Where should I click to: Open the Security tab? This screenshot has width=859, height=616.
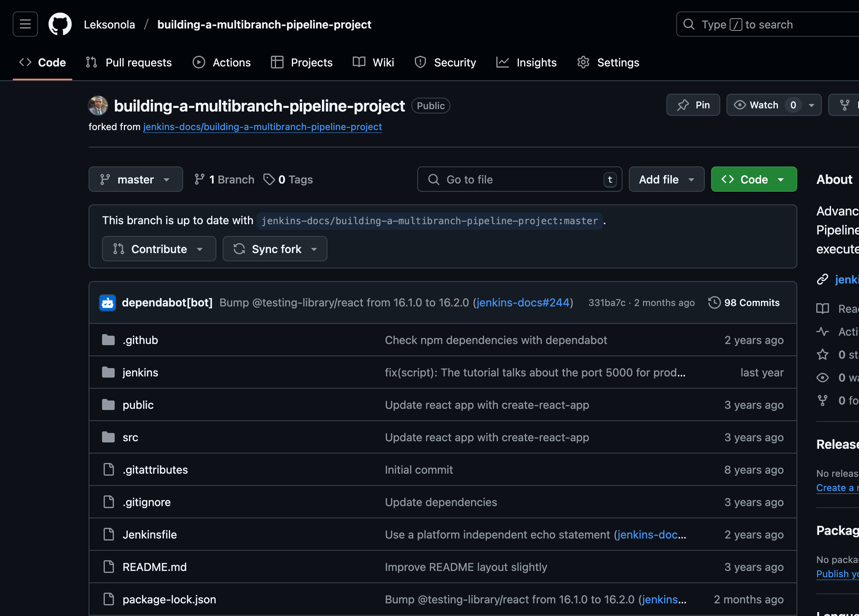[445, 62]
